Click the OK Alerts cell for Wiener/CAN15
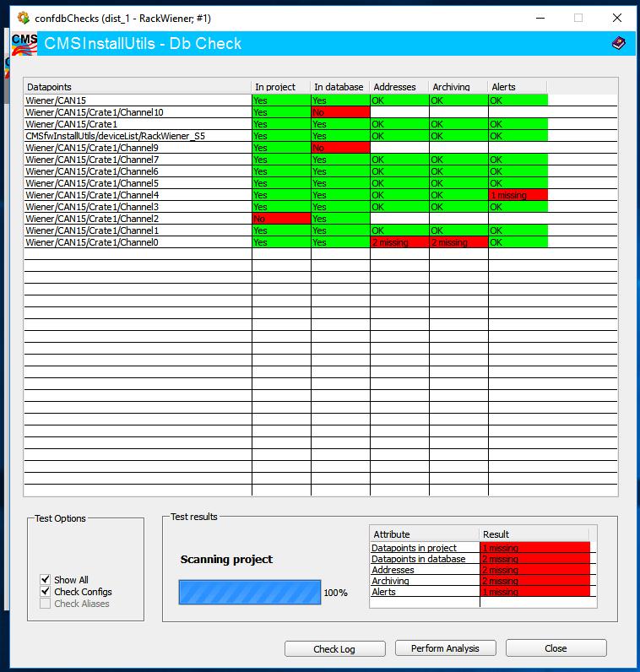This screenshot has width=640, height=672. pyautogui.click(x=518, y=100)
